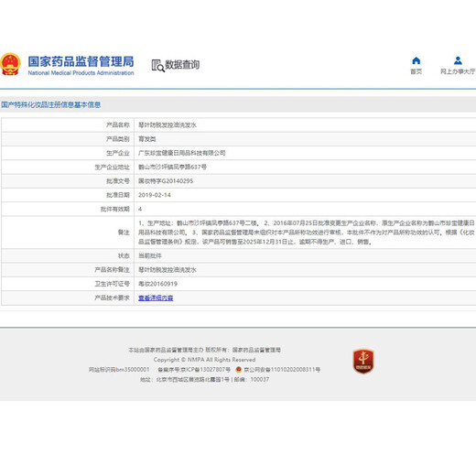Screen dimensions: 476x476
Task: Open the 查看详细内容 link
Action: click(x=156, y=297)
